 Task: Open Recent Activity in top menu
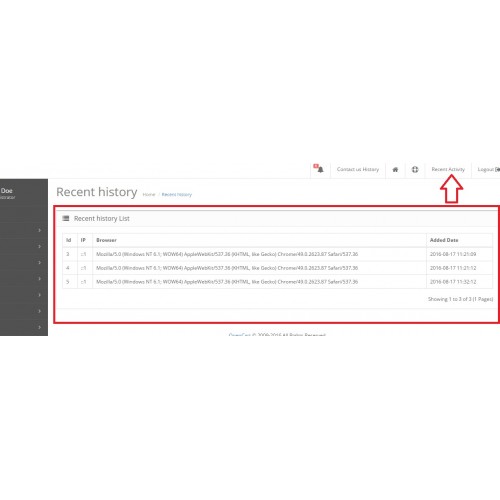tap(448, 169)
